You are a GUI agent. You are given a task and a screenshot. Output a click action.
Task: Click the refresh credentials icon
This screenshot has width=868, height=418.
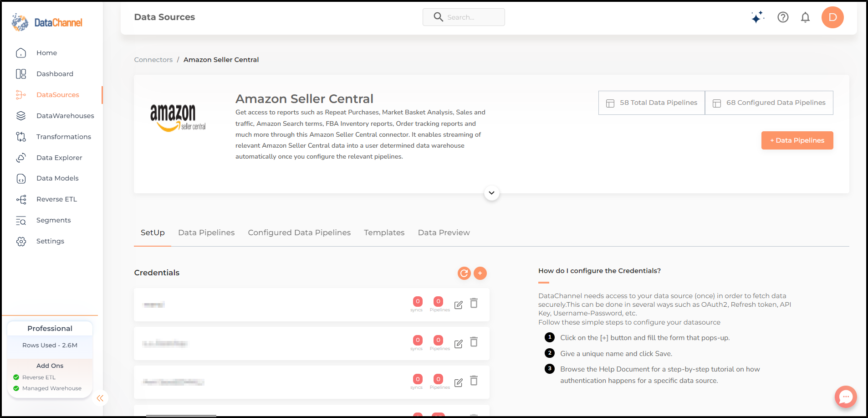[464, 273]
